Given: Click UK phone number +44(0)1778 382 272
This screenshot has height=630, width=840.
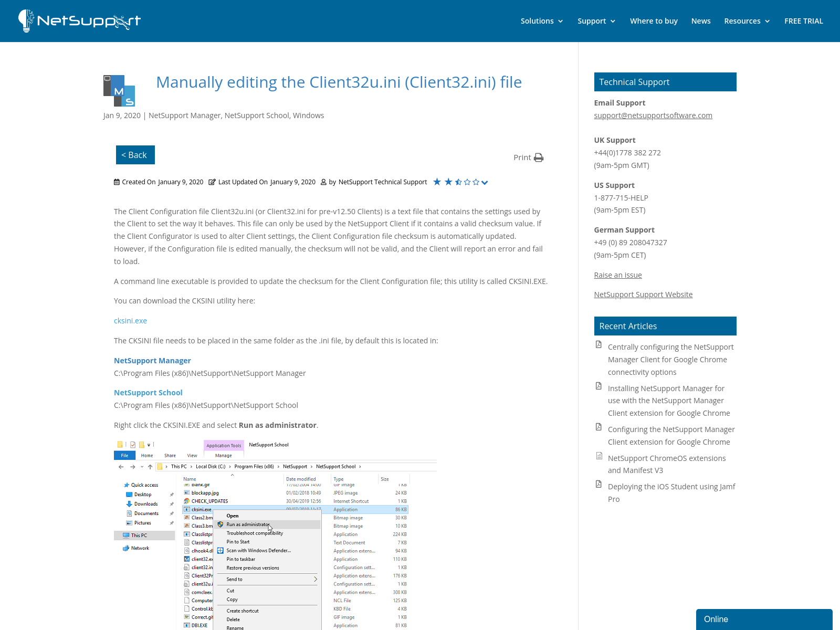Looking at the screenshot, I should [627, 153].
